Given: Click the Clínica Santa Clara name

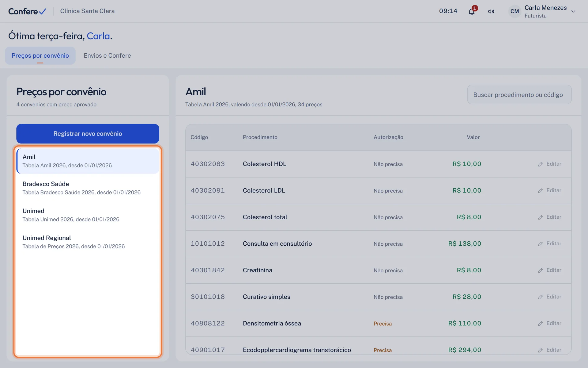Looking at the screenshot, I should pos(87,11).
